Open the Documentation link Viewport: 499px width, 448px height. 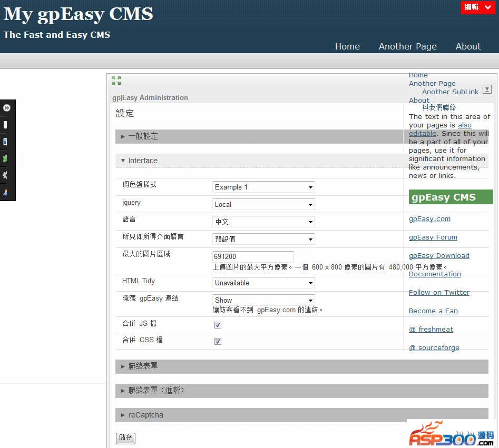tap(435, 274)
